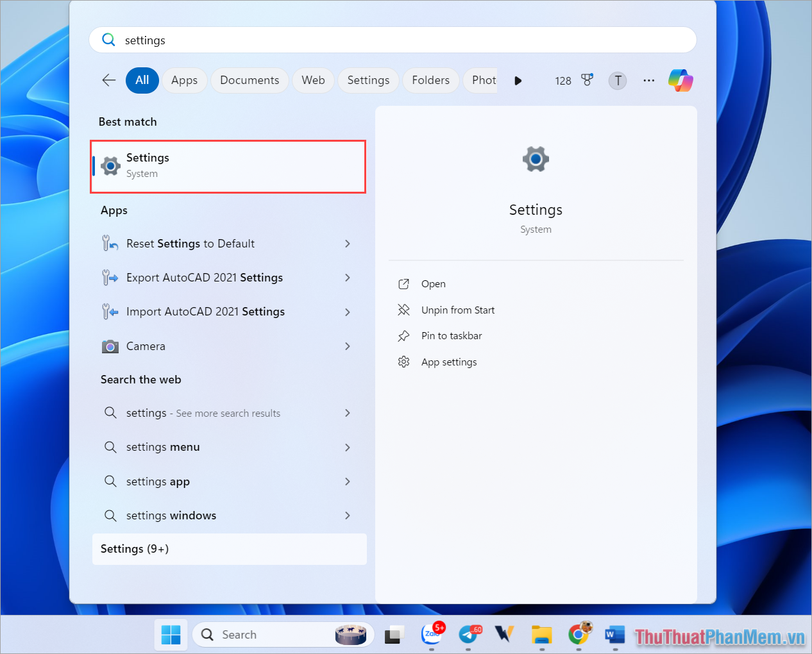
Task: Click the 128 rewards points counter
Action: pyautogui.click(x=563, y=81)
